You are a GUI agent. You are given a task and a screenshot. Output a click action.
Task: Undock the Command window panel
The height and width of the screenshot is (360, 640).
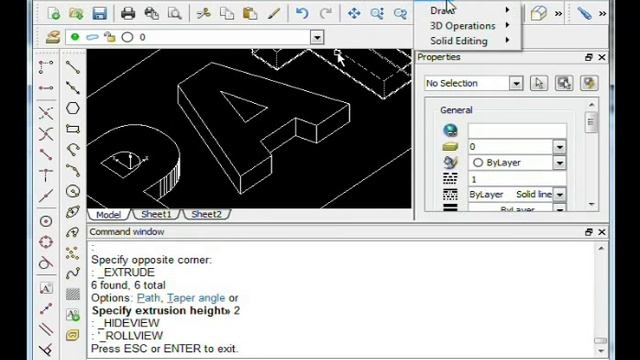coord(589,232)
